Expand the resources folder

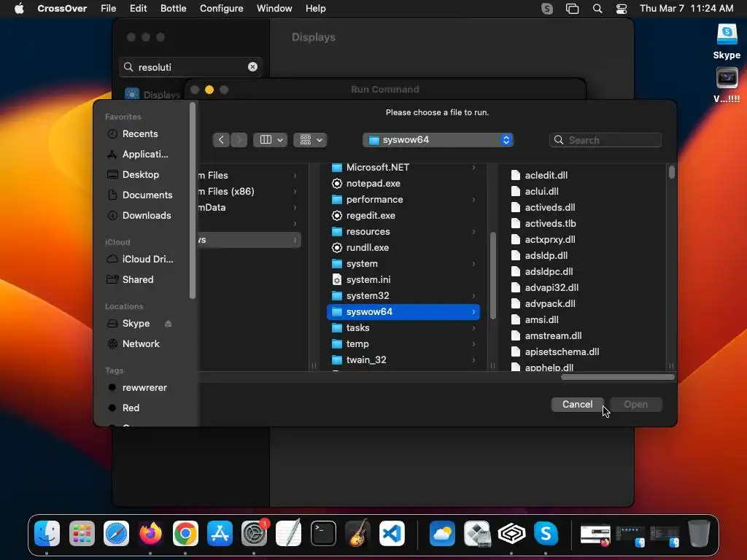click(473, 231)
